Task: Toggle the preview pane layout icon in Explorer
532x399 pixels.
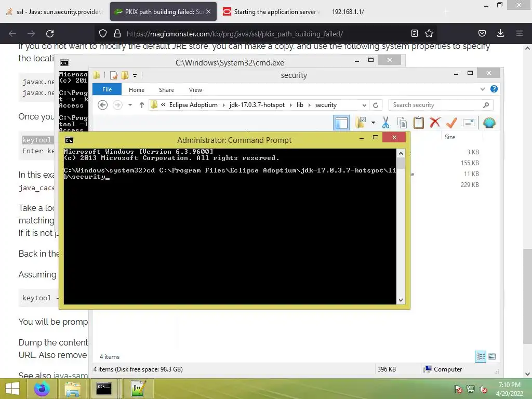Action: coord(341,123)
